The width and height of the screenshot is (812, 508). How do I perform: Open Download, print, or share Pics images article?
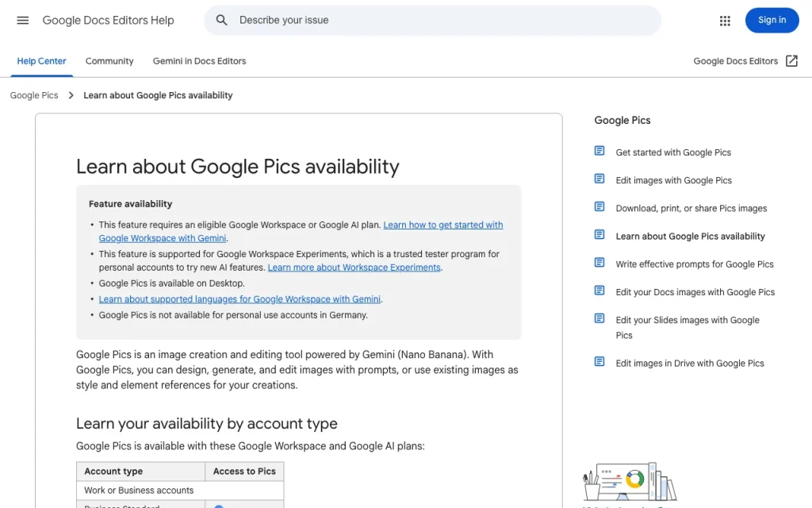[691, 209]
